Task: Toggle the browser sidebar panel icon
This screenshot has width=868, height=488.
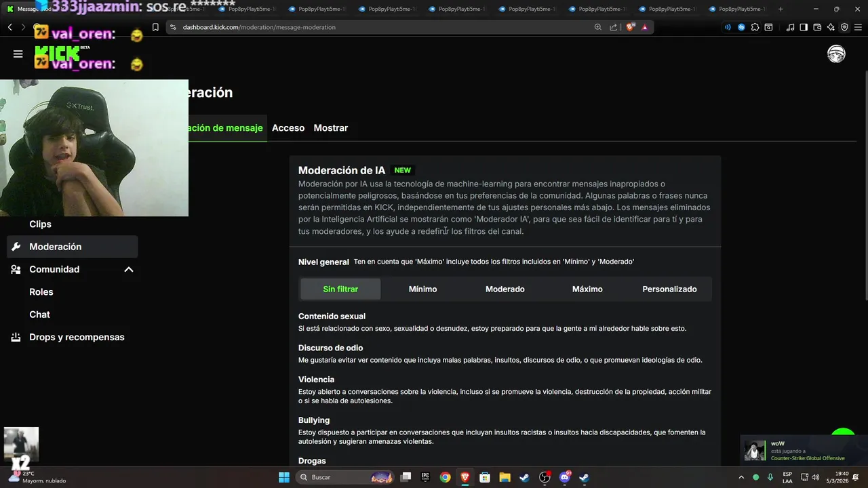Action: point(804,27)
